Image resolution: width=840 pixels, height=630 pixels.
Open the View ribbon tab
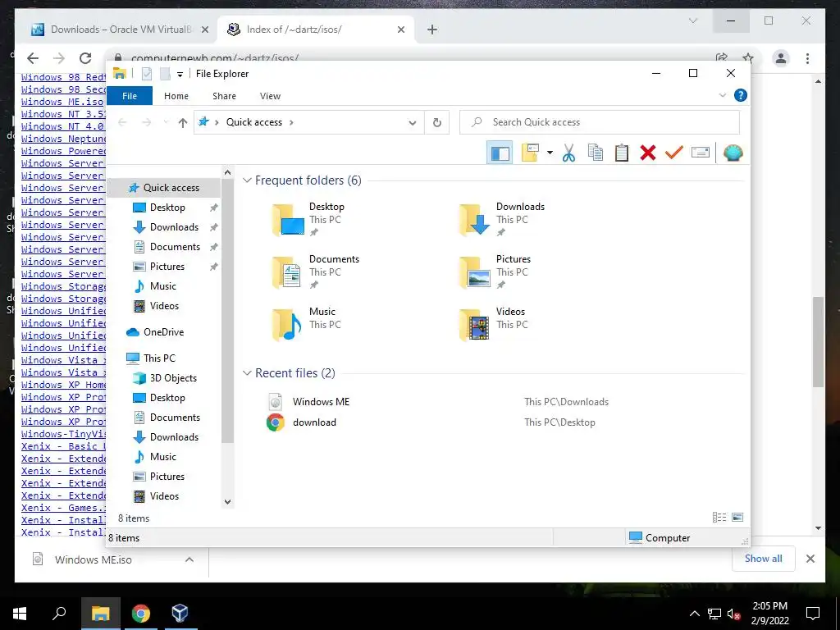pos(270,96)
